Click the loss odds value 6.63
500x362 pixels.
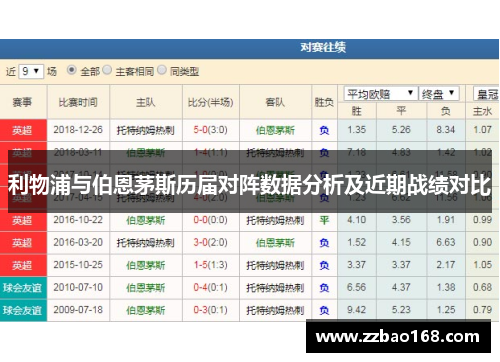tap(446, 242)
